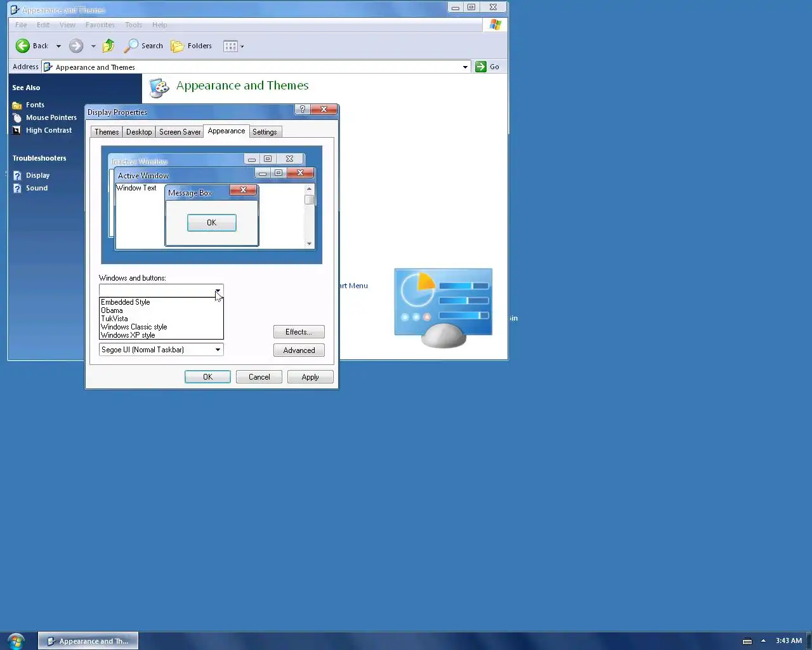Open the Tools menu

pyautogui.click(x=133, y=25)
